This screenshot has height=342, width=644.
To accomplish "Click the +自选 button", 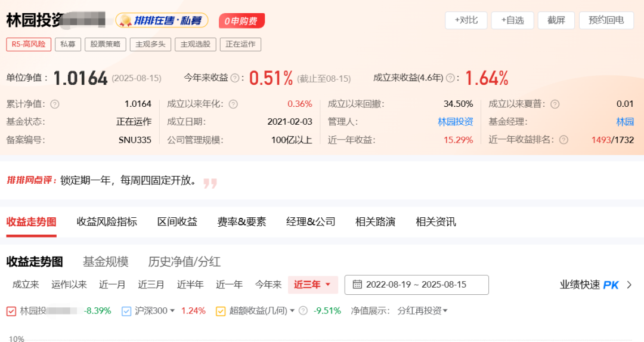I will pyautogui.click(x=513, y=20).
